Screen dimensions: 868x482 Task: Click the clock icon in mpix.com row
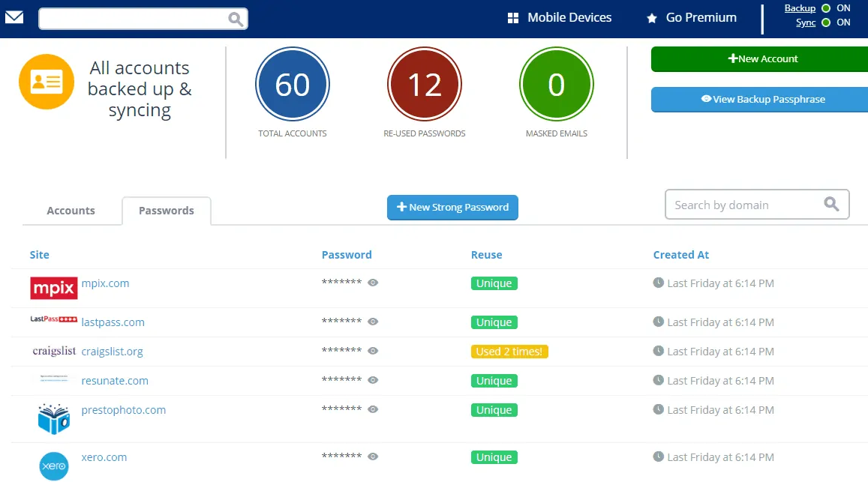click(x=658, y=283)
